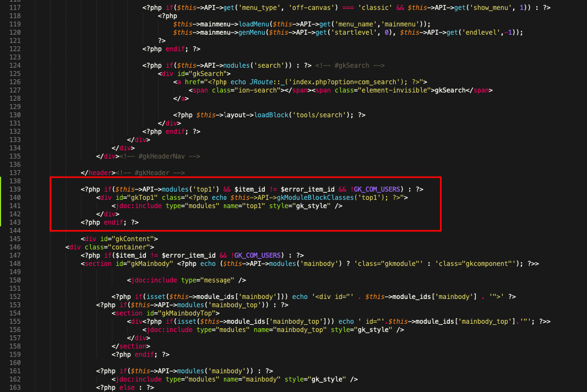
Task: Click the type="message" attribute on line 150
Action: 208,280
